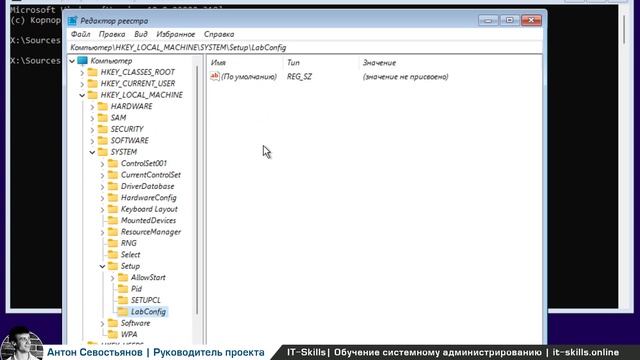Click the DriverDatabase folder icon
This screenshot has width=640, height=360.
click(x=113, y=186)
